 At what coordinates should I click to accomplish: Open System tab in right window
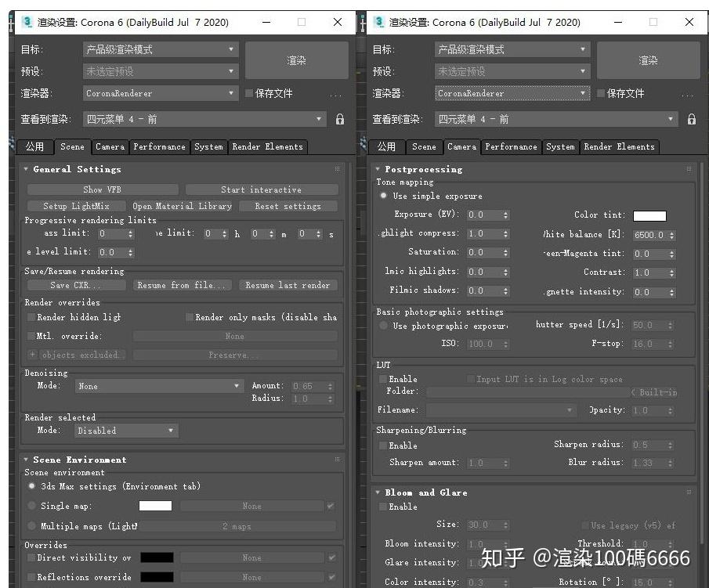560,147
